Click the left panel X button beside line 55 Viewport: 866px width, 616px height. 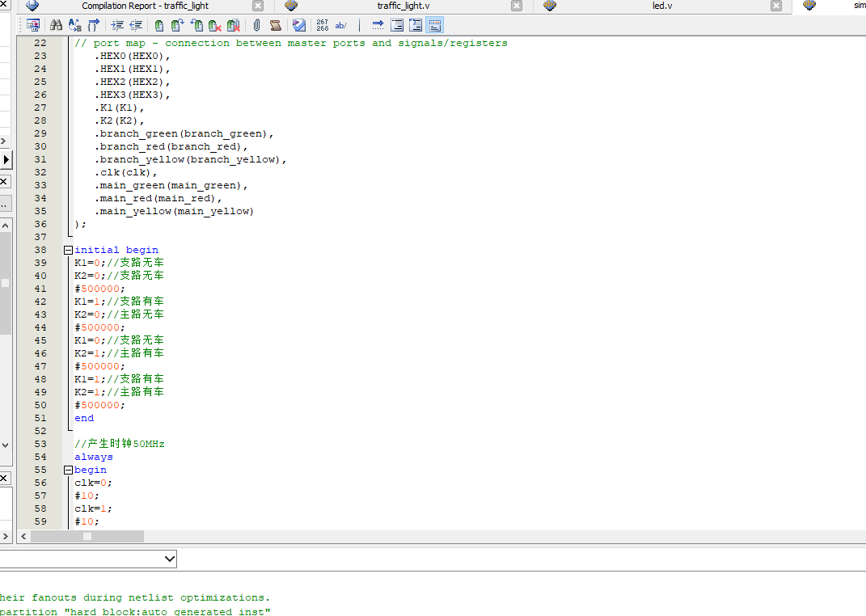[x=4, y=478]
